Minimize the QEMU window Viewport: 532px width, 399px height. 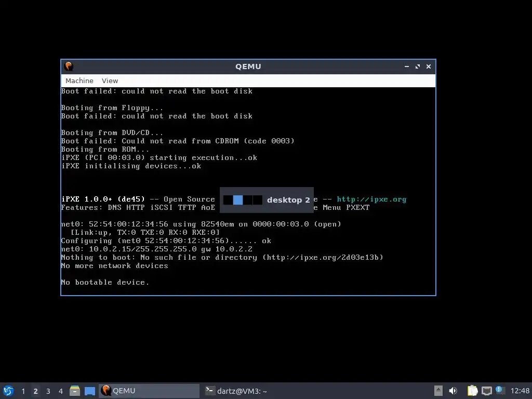(x=406, y=66)
